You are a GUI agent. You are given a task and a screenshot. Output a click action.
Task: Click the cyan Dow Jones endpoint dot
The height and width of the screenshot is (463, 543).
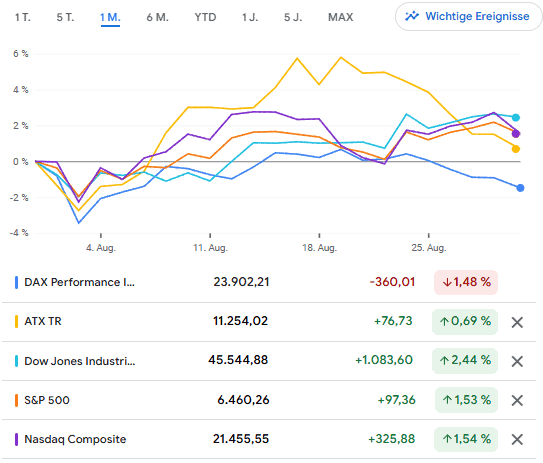pos(516,117)
